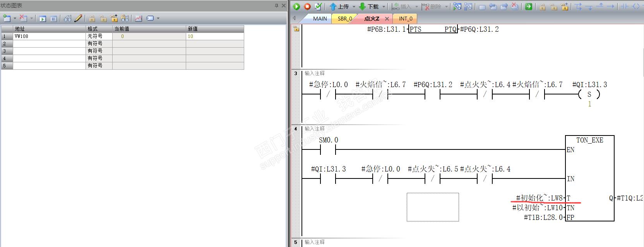Viewport: 644px width, 247px height.
Task: Remove all bookmarks icon with red X
Action: tap(515, 7)
